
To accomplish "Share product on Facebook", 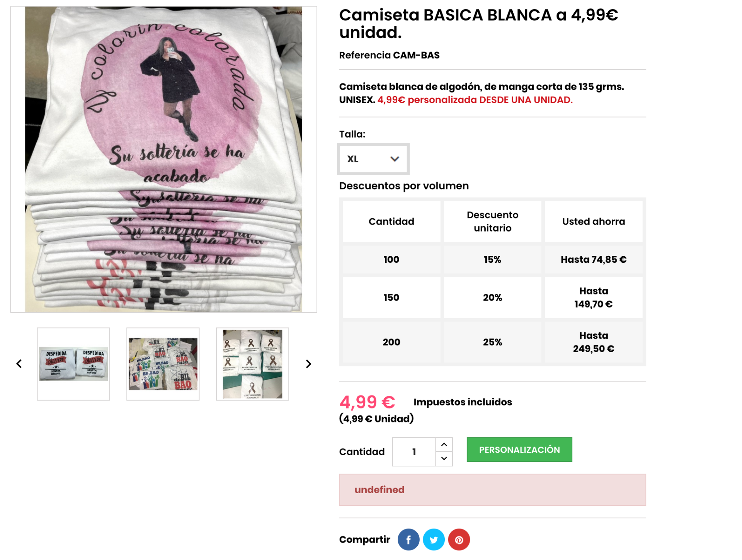I will (x=408, y=540).
